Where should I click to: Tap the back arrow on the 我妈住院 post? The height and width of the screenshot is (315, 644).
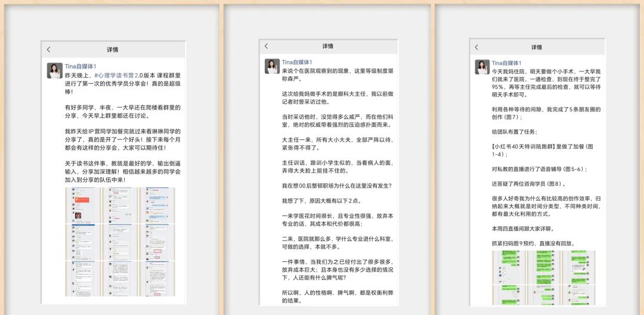tap(476, 47)
